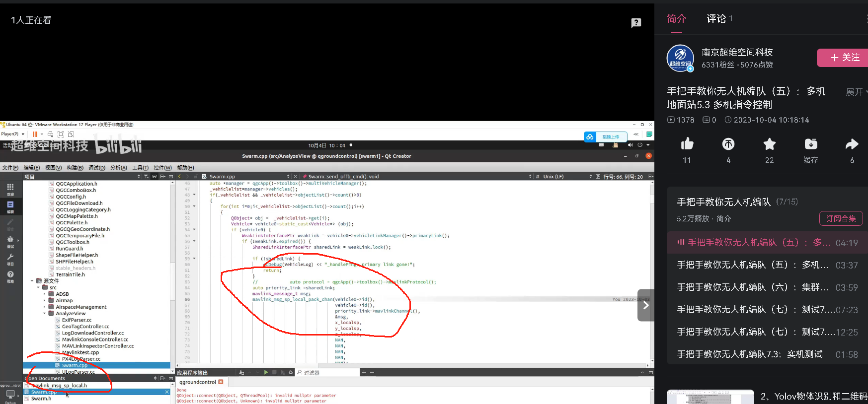
Task: Open the Player(P) dropdown menu in VMware
Action: coord(13,134)
